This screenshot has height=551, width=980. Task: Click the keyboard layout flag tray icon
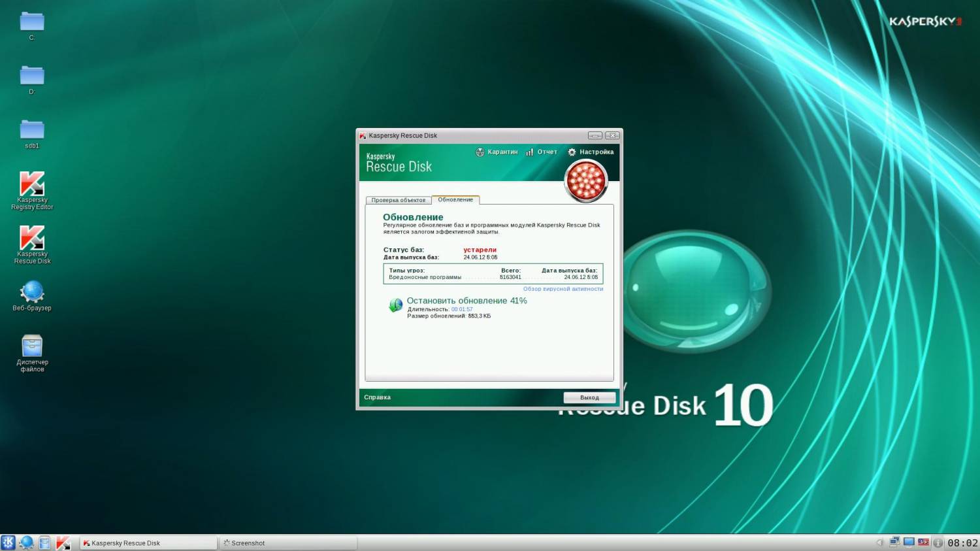[923, 542]
